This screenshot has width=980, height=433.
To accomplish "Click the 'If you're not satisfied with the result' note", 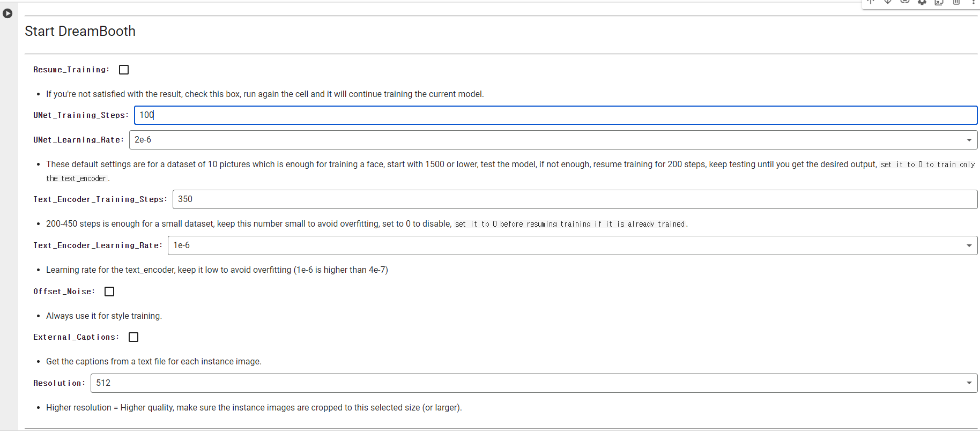I will click(x=265, y=94).
